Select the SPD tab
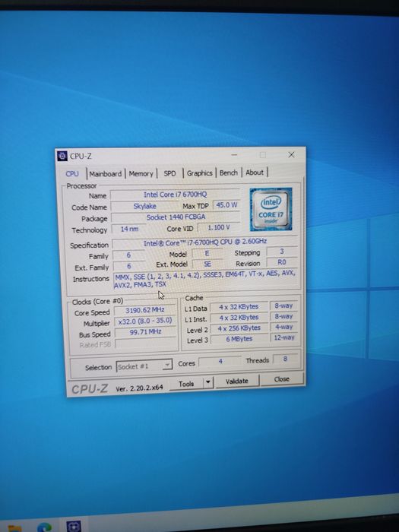399x532 pixels. [169, 173]
